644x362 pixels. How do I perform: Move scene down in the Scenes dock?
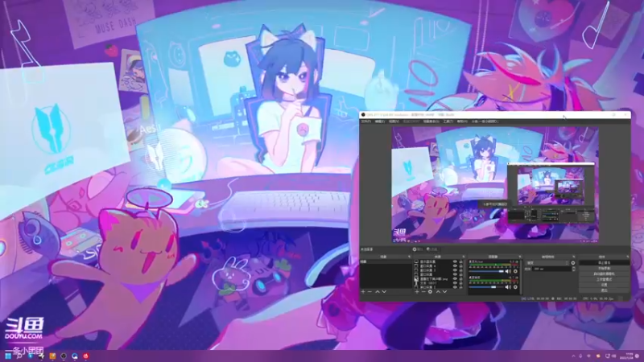click(384, 292)
